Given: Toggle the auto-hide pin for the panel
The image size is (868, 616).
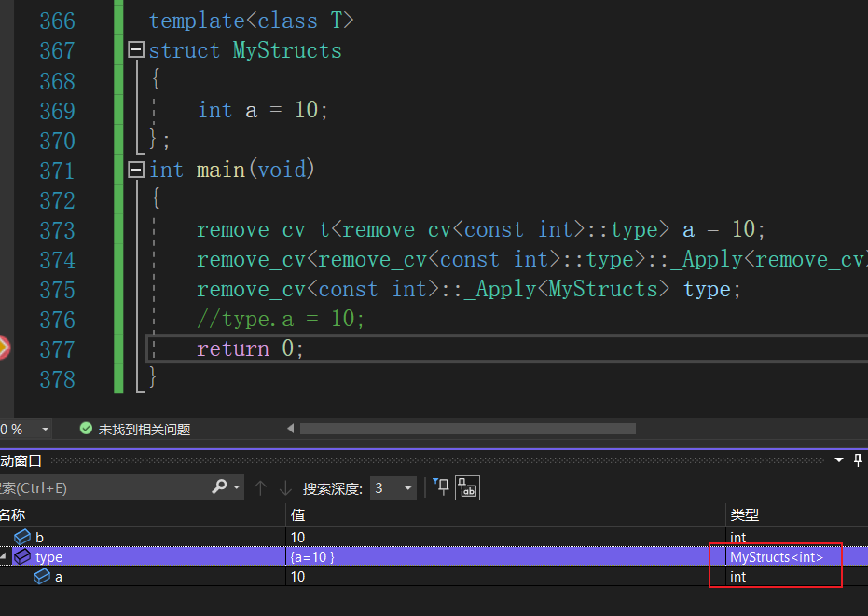Looking at the screenshot, I should [858, 460].
